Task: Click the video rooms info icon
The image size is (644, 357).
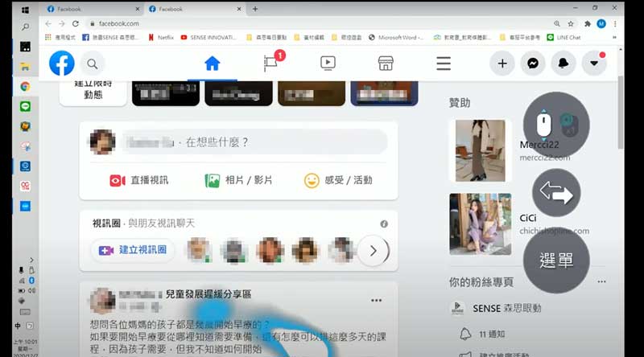Action: [384, 224]
